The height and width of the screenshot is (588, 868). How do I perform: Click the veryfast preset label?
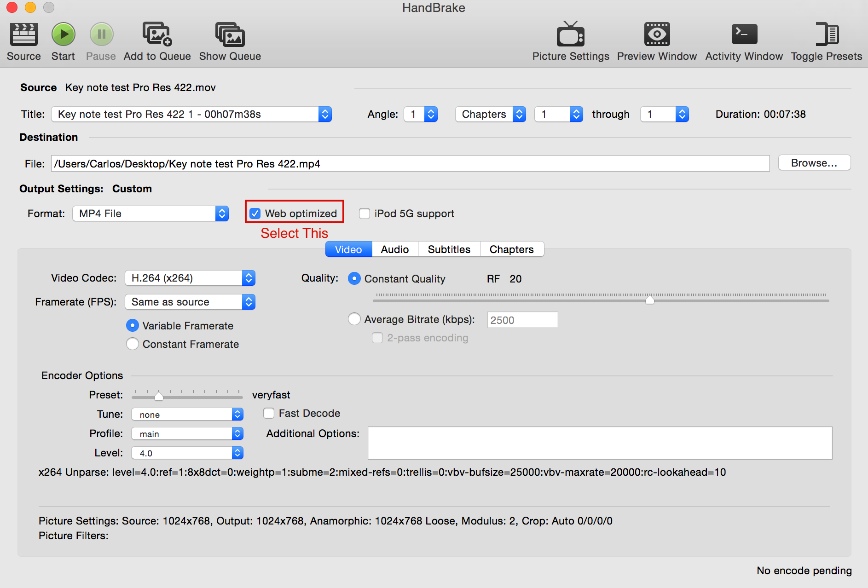271,395
